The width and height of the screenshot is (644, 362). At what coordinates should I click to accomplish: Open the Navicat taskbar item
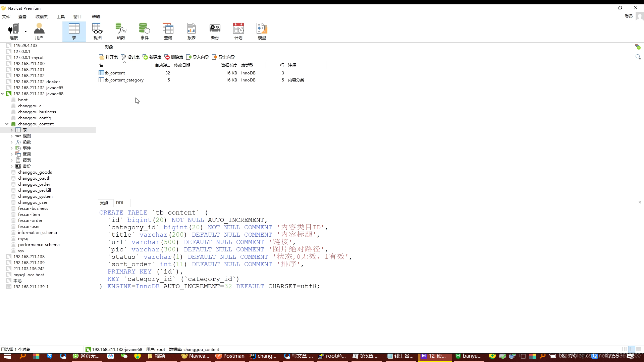pos(195,356)
